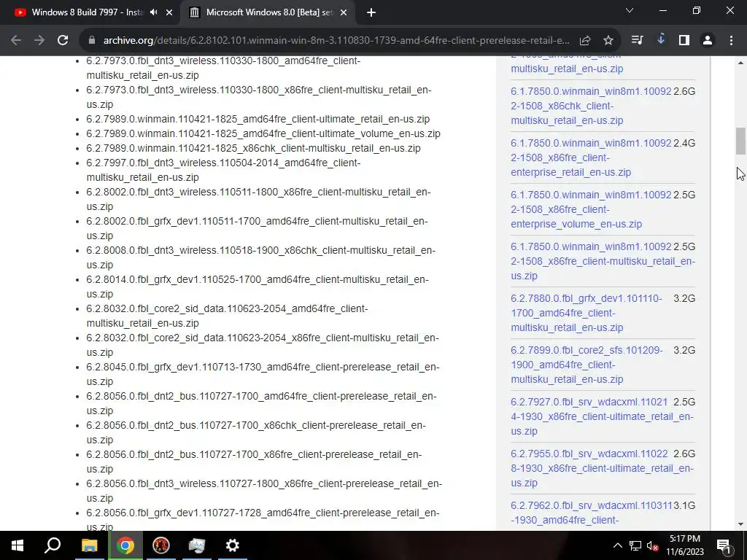Reload the archive.org page

(63, 41)
